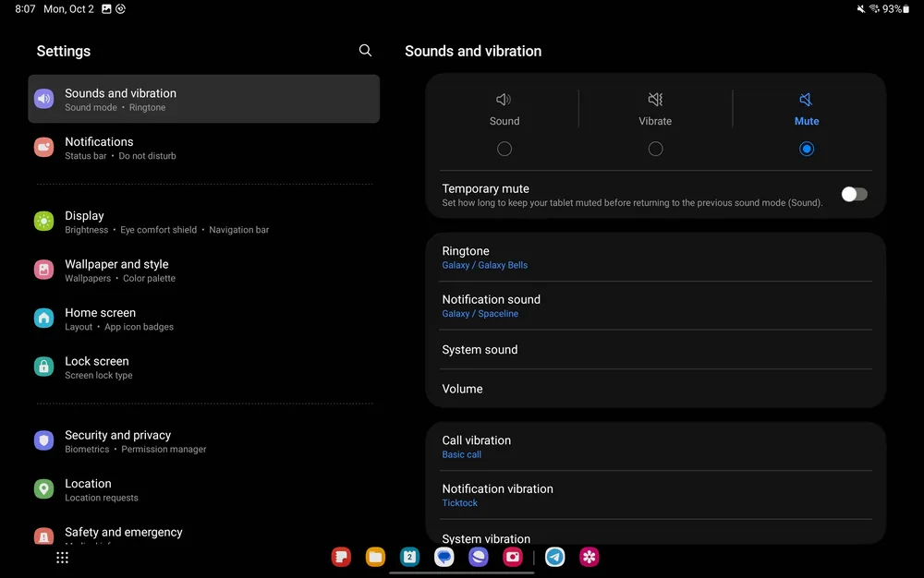Tap the Vibrate mode icon
The height and width of the screenshot is (578, 924).
click(655, 100)
